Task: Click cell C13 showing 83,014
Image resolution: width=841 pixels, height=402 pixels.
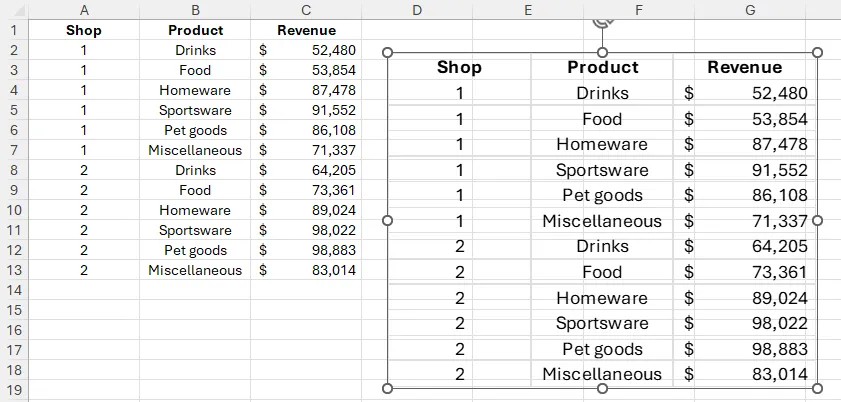Action: point(306,270)
